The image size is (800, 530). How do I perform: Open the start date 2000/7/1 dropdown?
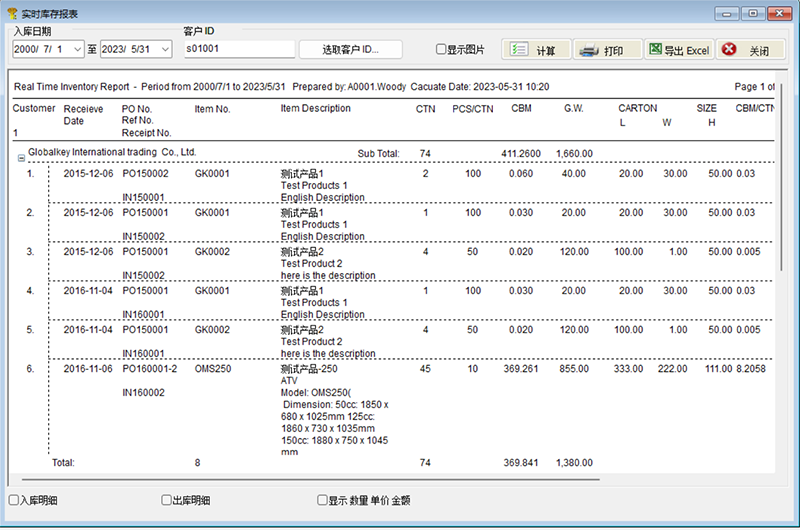79,49
